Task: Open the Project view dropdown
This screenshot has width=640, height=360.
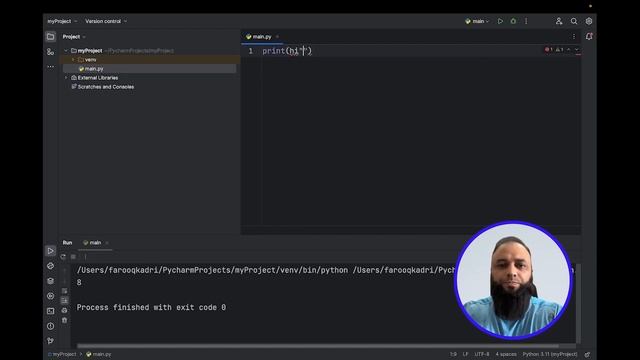Action: [x=74, y=37]
